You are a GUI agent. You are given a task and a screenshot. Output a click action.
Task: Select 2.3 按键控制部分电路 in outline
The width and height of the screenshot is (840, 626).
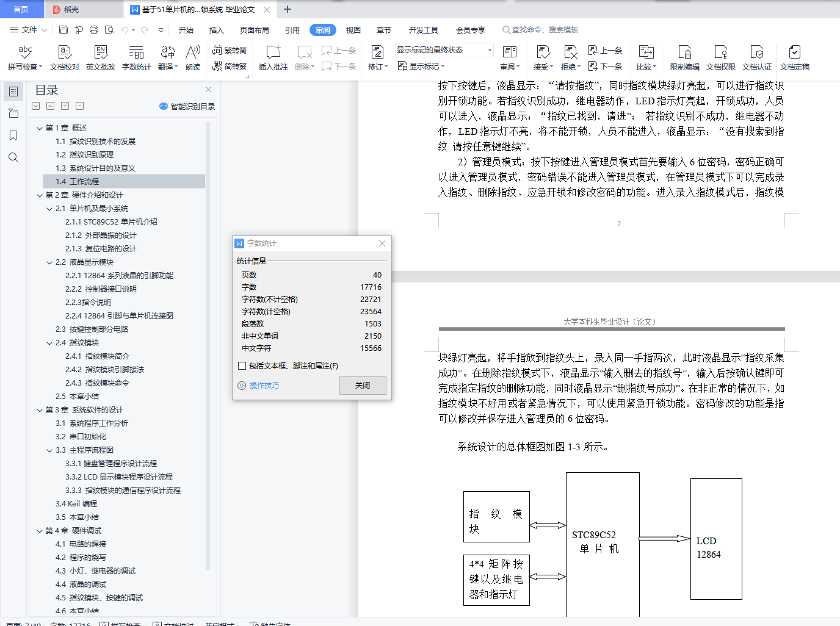[x=92, y=329]
